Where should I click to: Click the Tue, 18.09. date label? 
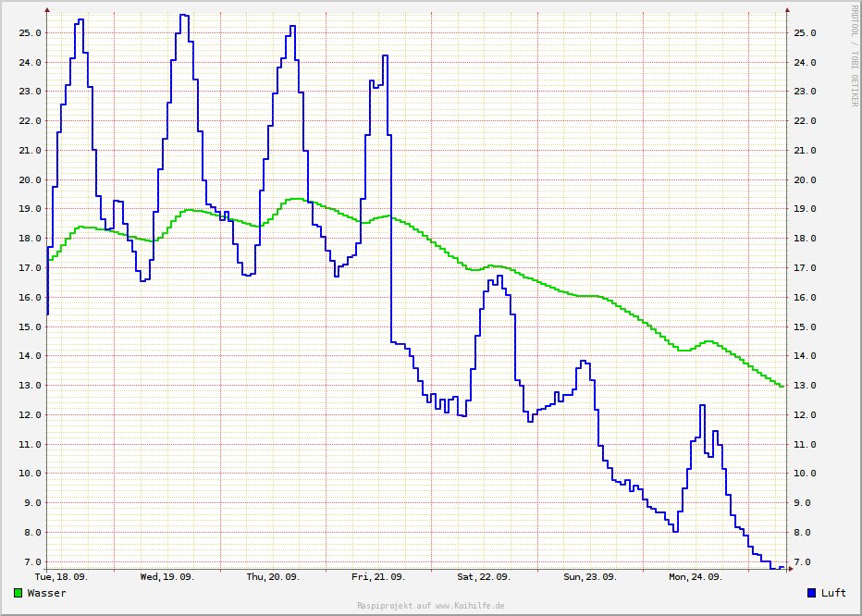(x=61, y=576)
